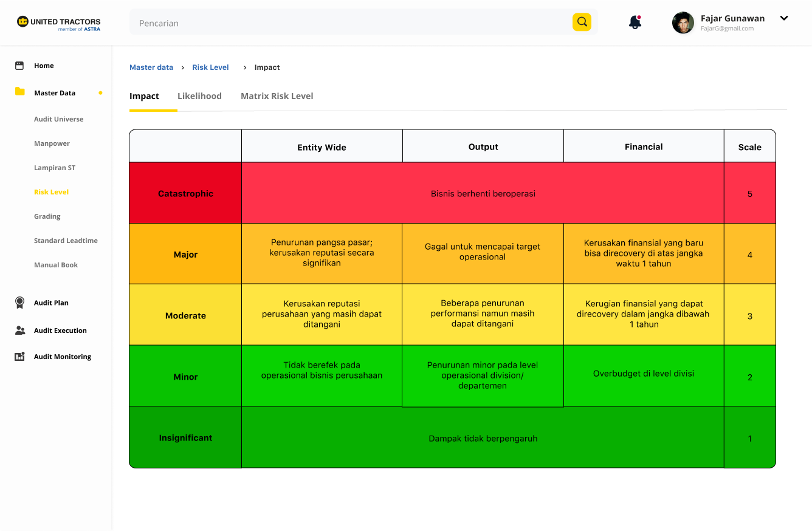Click the Audit Execution people icon
The width and height of the screenshot is (812, 531).
(20, 331)
